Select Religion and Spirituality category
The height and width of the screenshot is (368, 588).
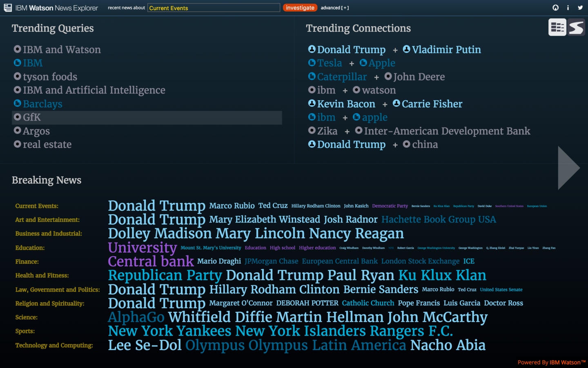tap(50, 303)
